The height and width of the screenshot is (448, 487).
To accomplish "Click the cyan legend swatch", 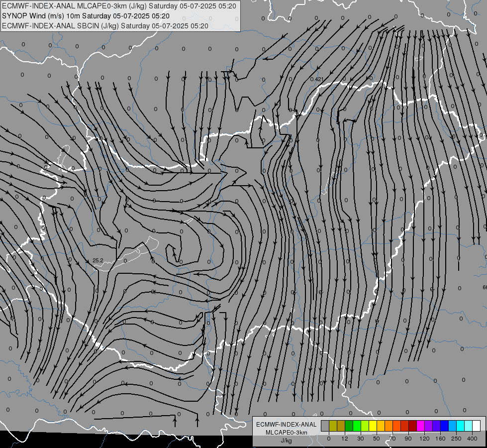I will [x=460, y=426].
